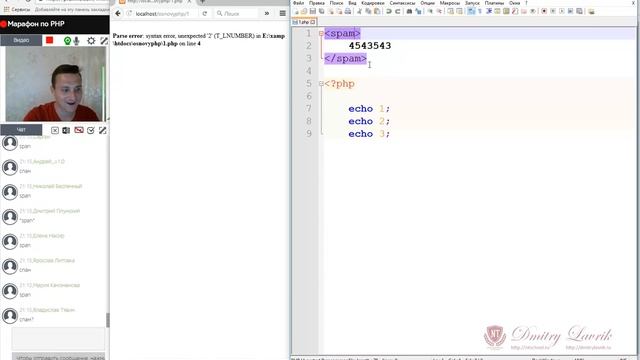This screenshot has height=360, width=640.
Task: Click the Save file toolbar icon
Action: pyautogui.click(x=313, y=11)
